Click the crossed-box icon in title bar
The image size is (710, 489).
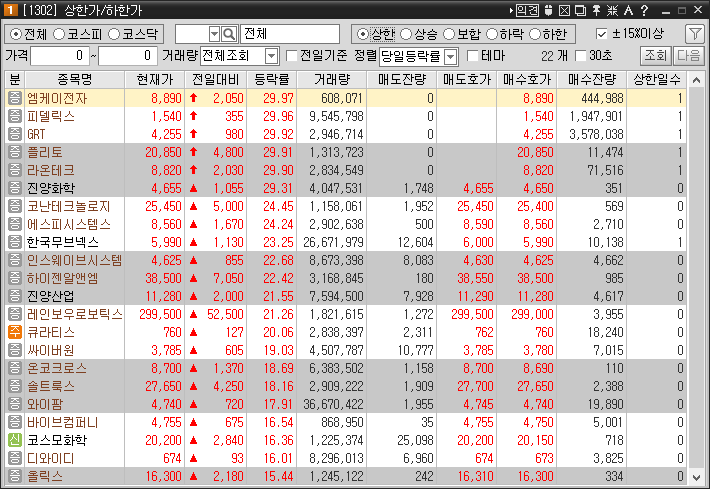pos(564,10)
